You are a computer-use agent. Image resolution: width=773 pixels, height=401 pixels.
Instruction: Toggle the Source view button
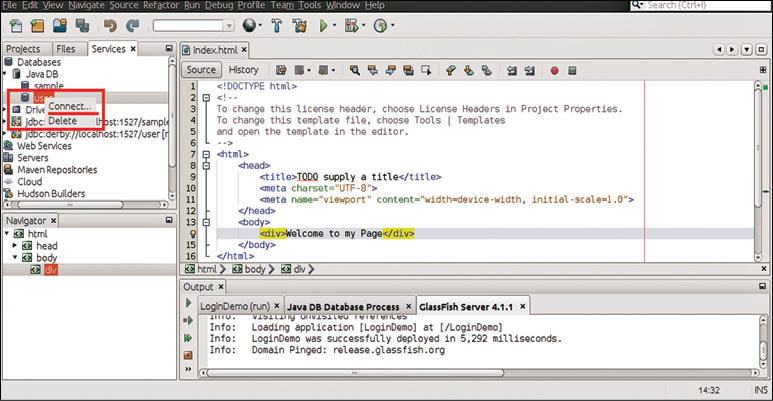point(201,70)
